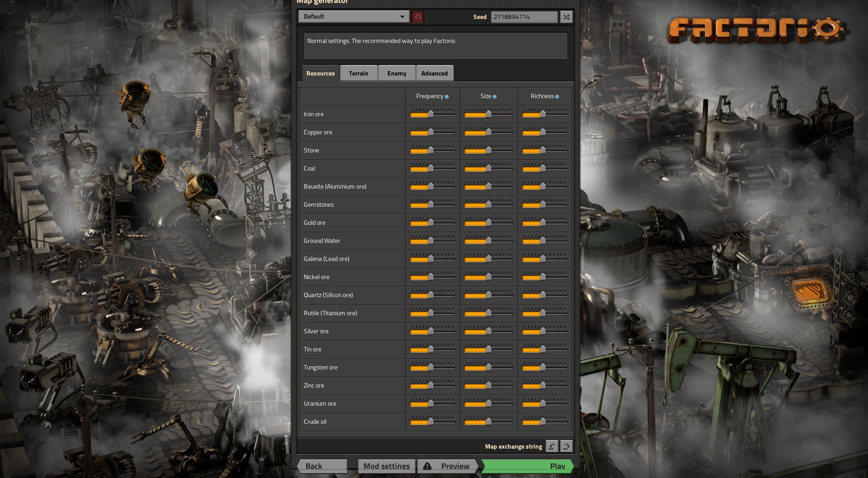The image size is (868, 478).
Task: Switch to the Terrain tab
Action: [x=359, y=73]
